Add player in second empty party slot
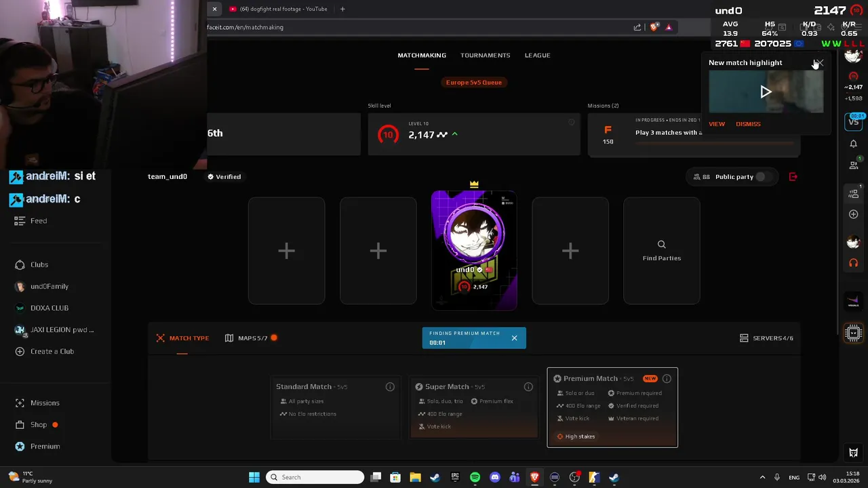The width and height of the screenshot is (868, 488). tap(378, 251)
